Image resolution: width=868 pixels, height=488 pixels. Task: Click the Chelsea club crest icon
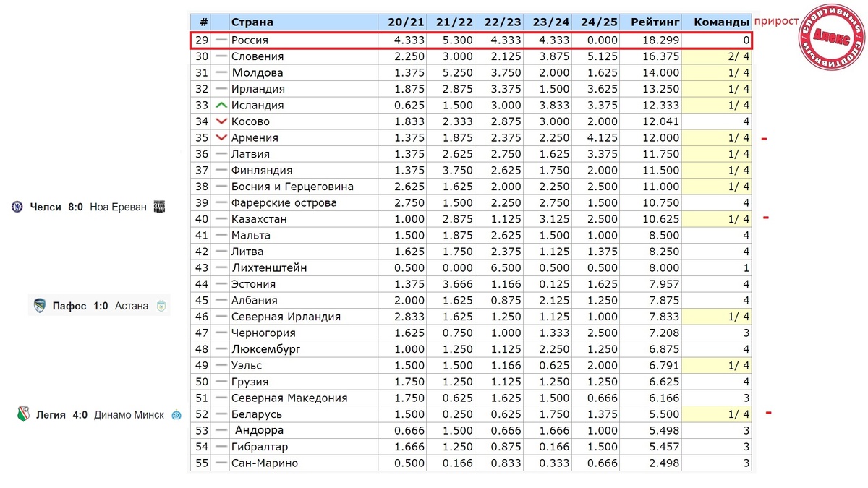(17, 207)
